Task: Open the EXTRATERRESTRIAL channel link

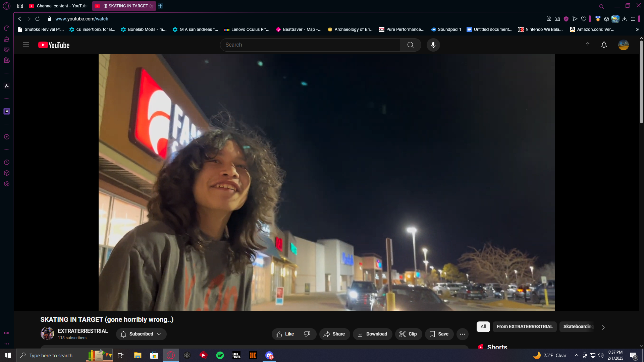Action: [x=83, y=331]
